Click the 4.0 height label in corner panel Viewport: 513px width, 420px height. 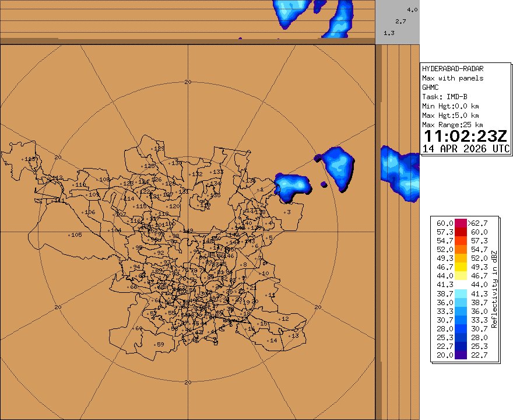pos(412,10)
